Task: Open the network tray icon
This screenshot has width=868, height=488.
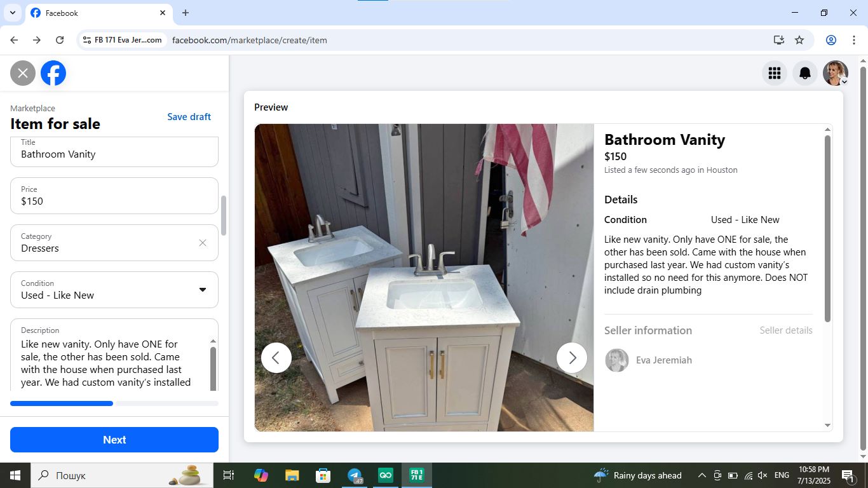Action: click(748, 475)
